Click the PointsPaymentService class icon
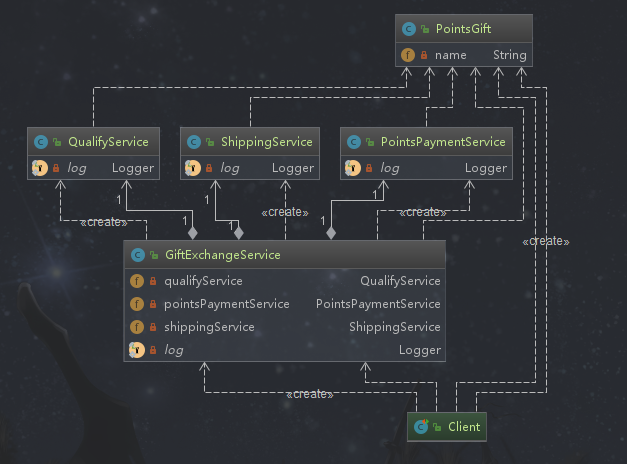This screenshot has width=627, height=464. point(352,142)
